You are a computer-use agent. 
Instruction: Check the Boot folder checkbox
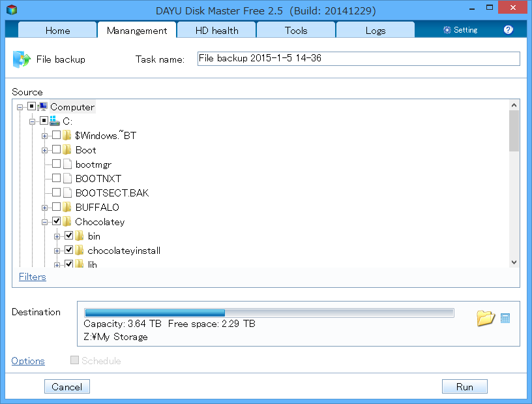(56, 149)
